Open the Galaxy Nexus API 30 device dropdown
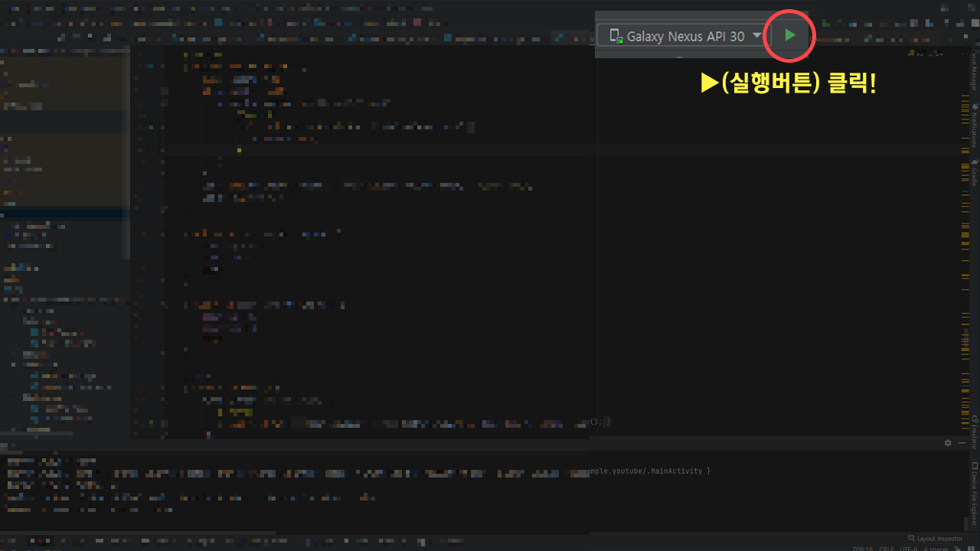This screenshot has width=980, height=551. click(x=756, y=35)
